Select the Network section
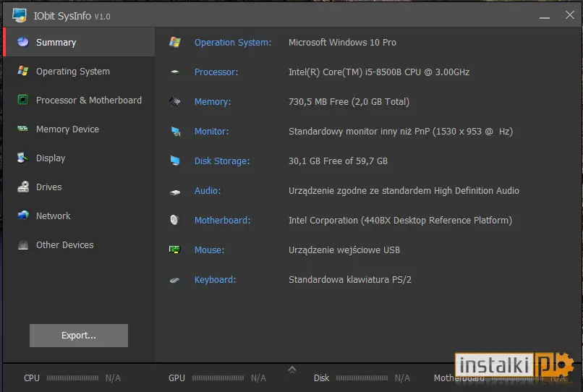Viewport: 583px width, 392px height. tap(79, 216)
